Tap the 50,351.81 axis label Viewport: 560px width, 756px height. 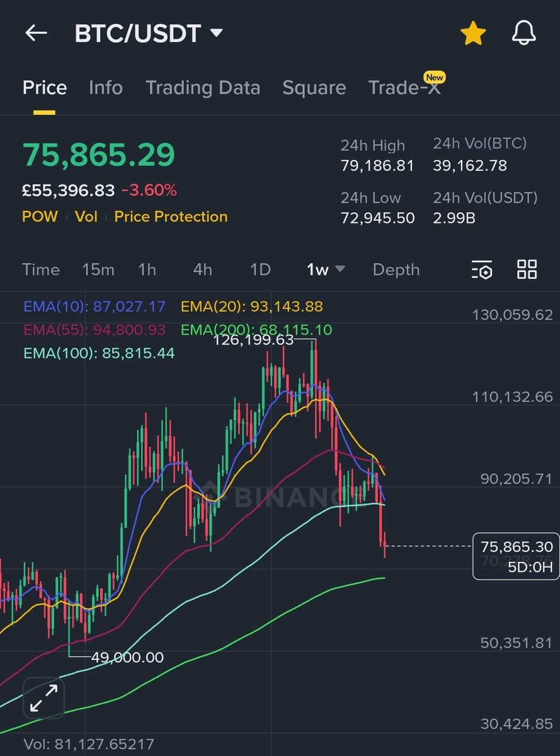tap(516, 643)
